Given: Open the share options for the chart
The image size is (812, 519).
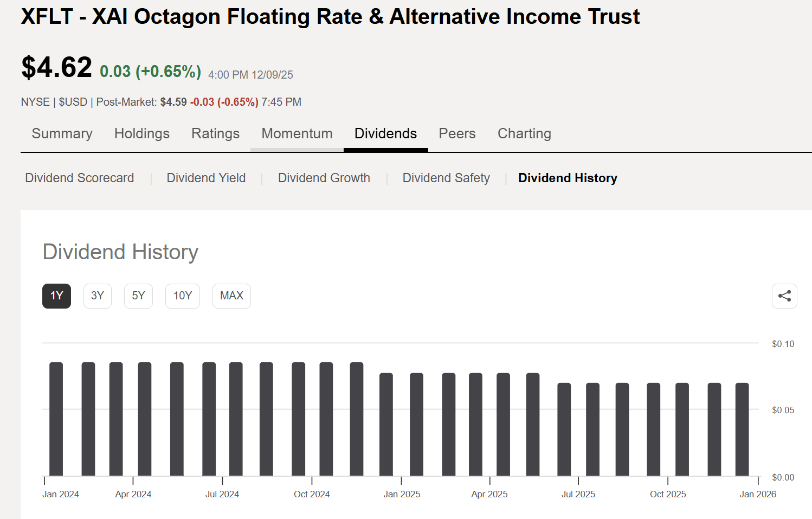Looking at the screenshot, I should pos(784,296).
